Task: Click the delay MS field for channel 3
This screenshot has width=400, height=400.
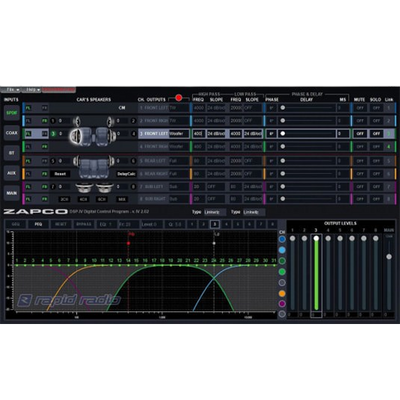Action: click(x=343, y=134)
